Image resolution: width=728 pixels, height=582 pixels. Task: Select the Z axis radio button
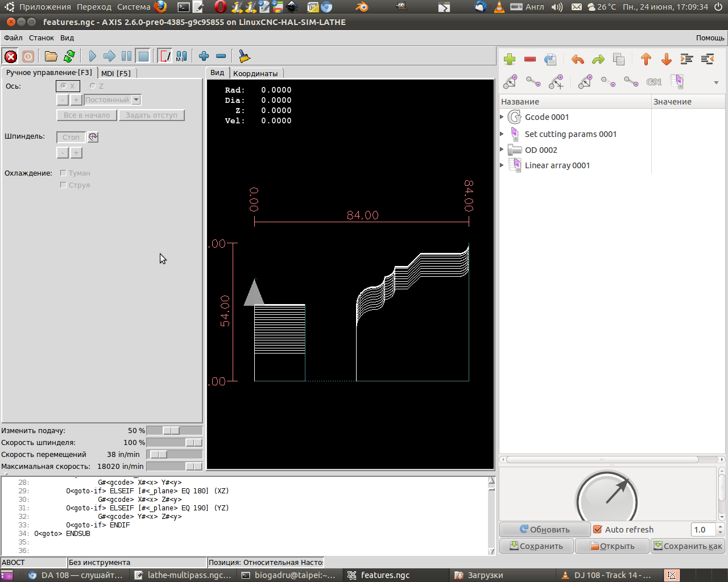coord(93,86)
